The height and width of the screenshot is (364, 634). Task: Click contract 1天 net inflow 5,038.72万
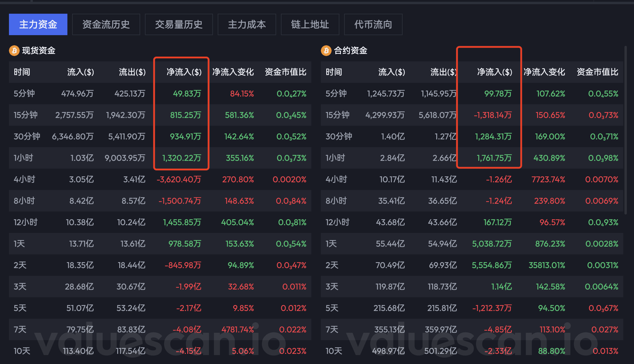(x=492, y=244)
